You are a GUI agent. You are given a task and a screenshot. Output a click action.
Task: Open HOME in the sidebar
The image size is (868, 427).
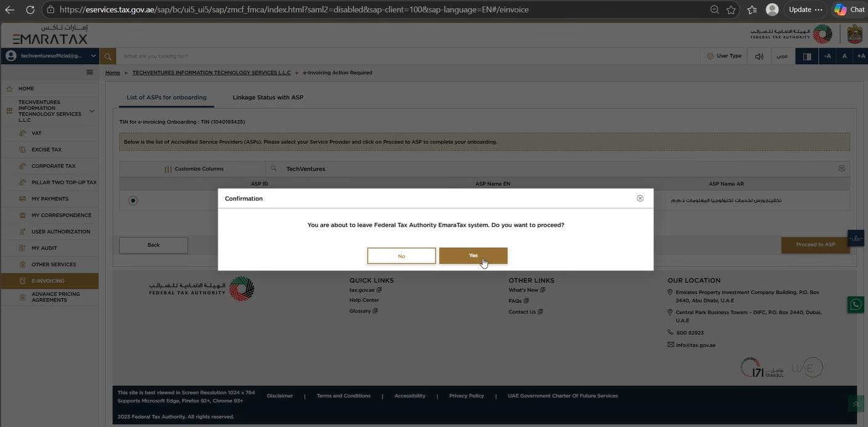click(49, 89)
